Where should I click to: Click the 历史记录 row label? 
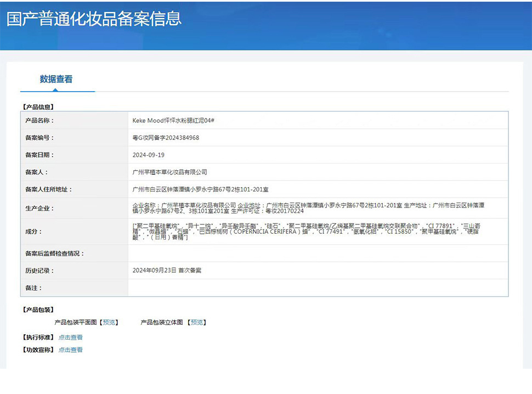[39, 271]
